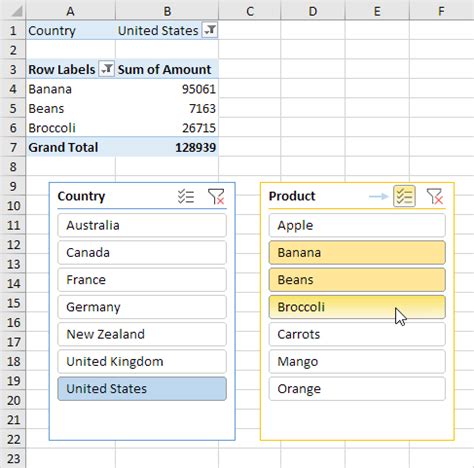Select Australia in the Country slicer
The image size is (474, 468).
coord(142,225)
